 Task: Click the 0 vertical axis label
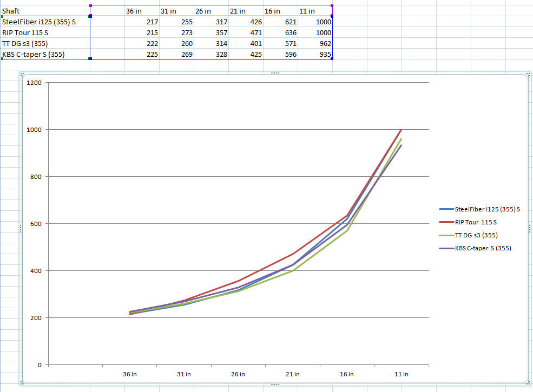pyautogui.click(x=40, y=365)
